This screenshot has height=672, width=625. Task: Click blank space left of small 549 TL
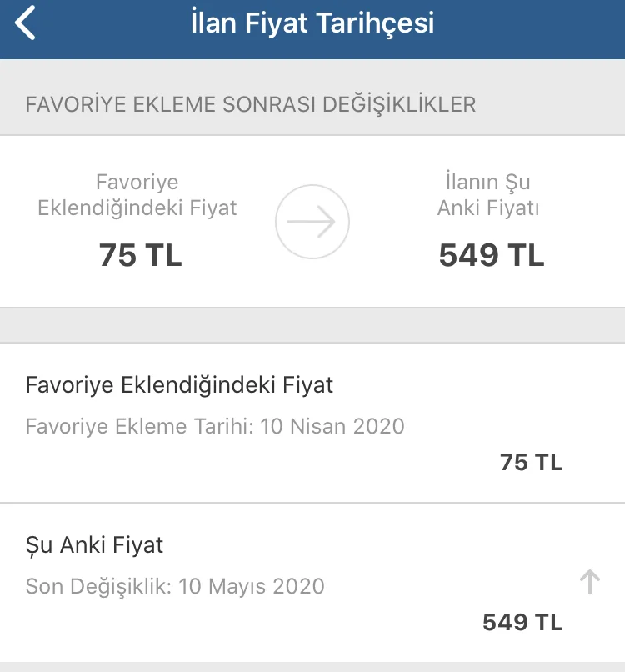point(250,623)
